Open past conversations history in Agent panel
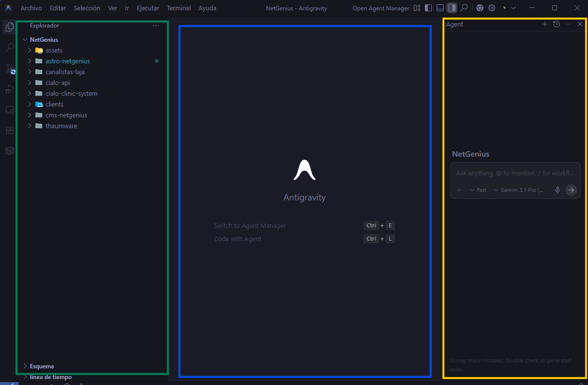The height and width of the screenshot is (385, 588). [x=556, y=24]
